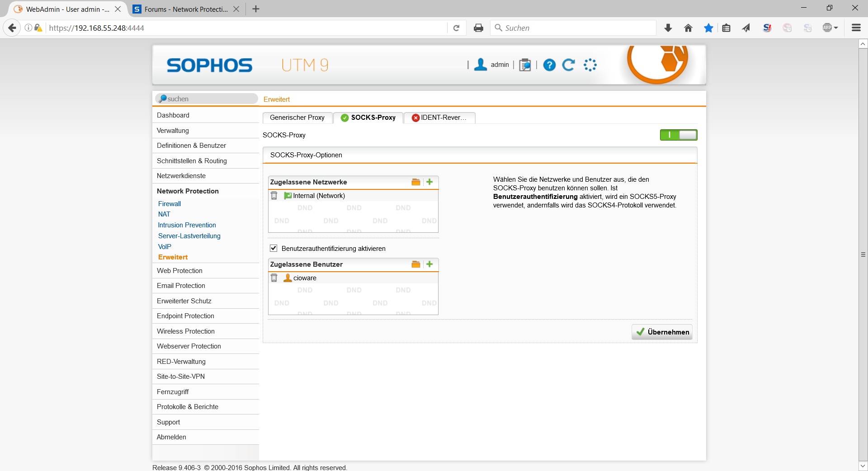Add new network with green plus icon
The image size is (868, 471).
coord(429,182)
